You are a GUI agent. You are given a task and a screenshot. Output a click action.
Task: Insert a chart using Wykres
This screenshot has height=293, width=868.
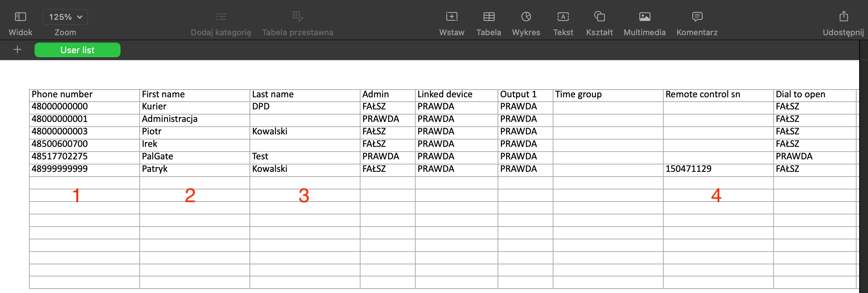point(526,17)
